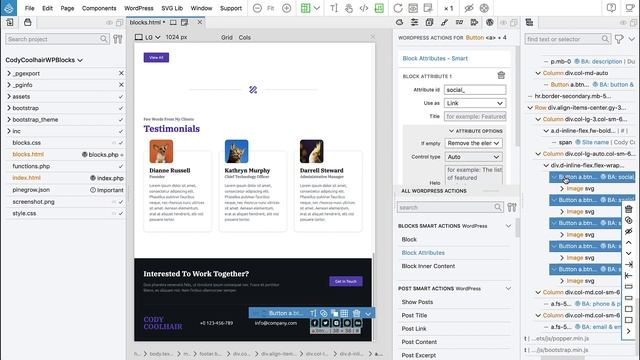Image resolution: width=640 pixels, height=360 pixels.
Task: Click the Block Inner Content action
Action: point(428,266)
